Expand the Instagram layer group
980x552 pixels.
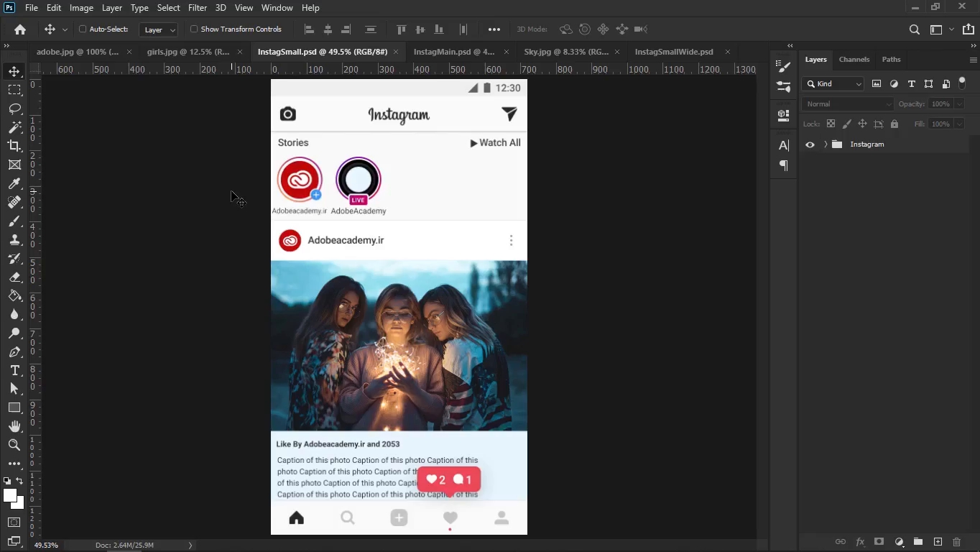tap(826, 144)
